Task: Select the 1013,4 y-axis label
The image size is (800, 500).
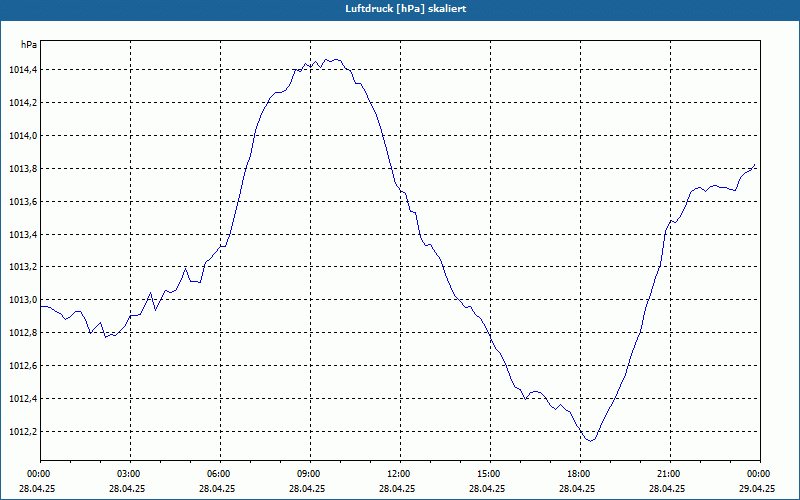Action: point(23,235)
